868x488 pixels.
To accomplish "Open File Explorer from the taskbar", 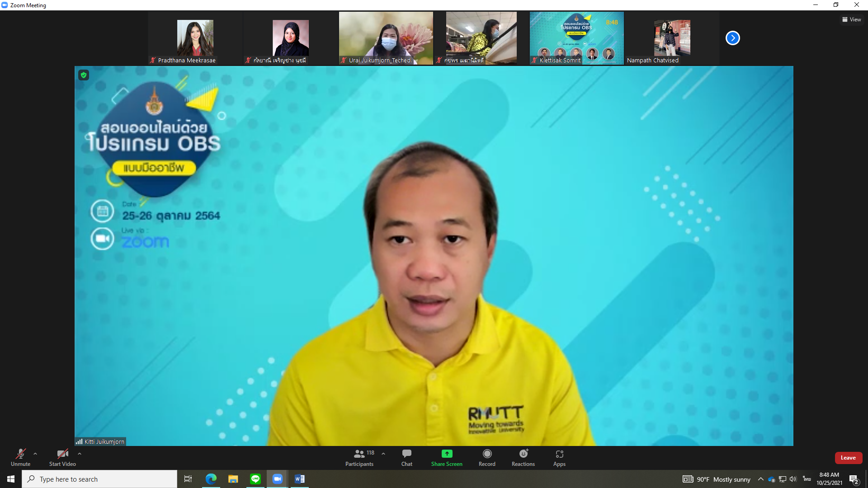I will point(233,479).
